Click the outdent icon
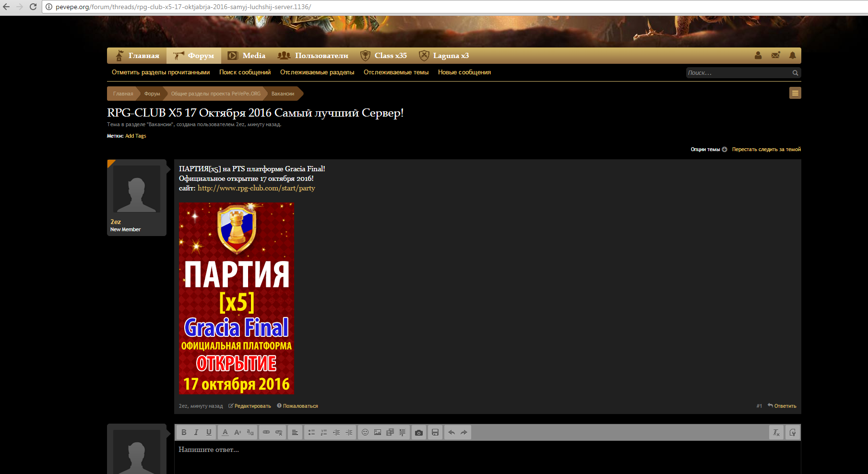The width and height of the screenshot is (868, 474). tap(336, 432)
